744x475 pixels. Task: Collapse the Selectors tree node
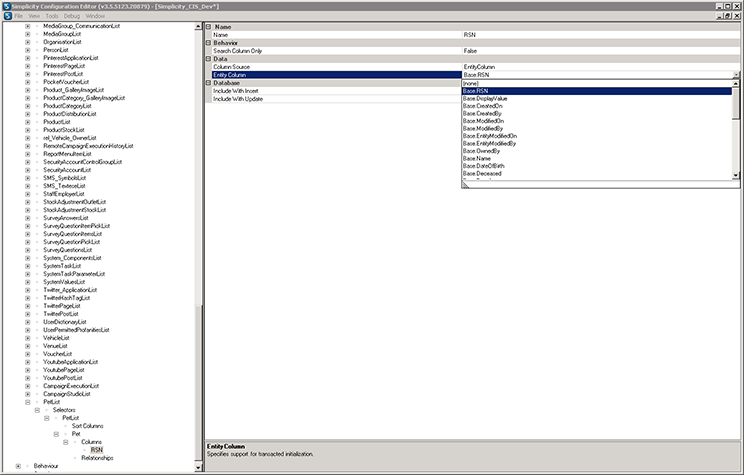tap(37, 410)
